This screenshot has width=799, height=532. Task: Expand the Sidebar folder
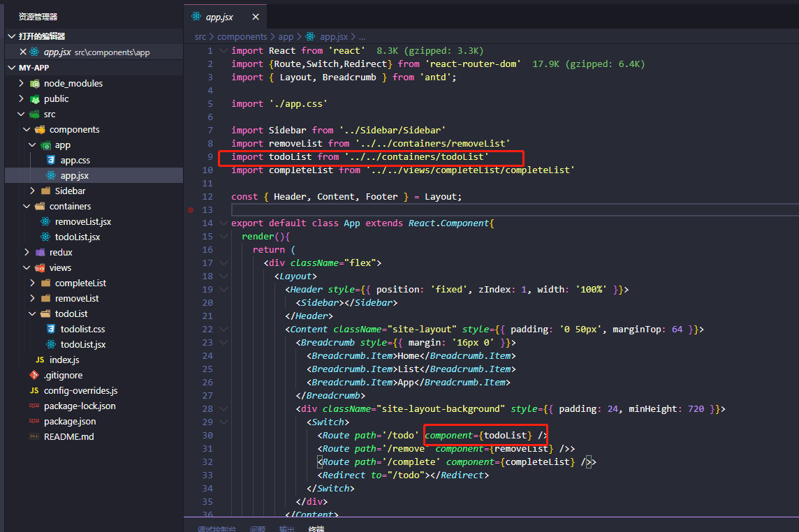click(32, 191)
